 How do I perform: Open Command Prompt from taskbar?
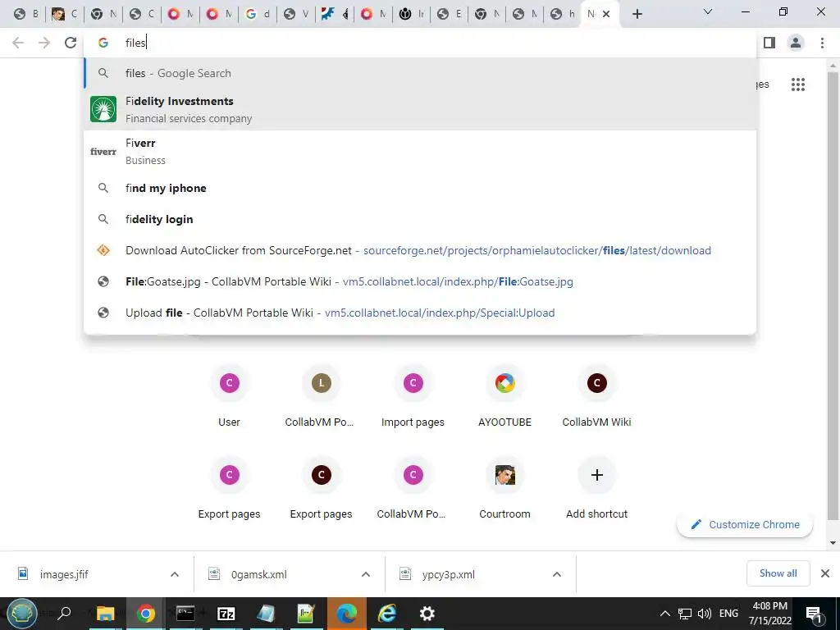(x=185, y=614)
